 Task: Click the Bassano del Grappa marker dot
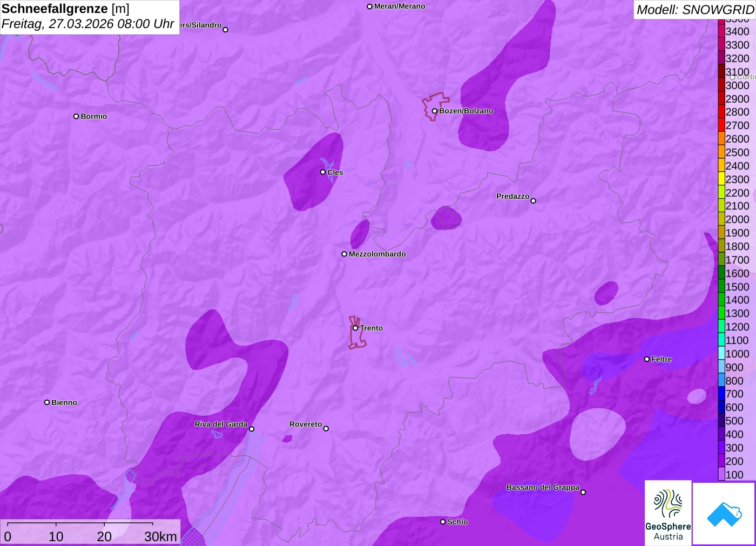point(583,492)
